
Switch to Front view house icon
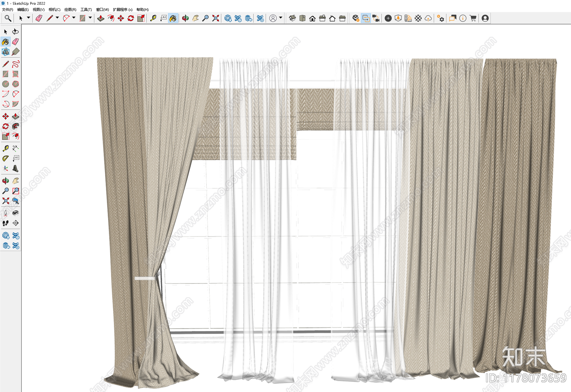coord(312,18)
